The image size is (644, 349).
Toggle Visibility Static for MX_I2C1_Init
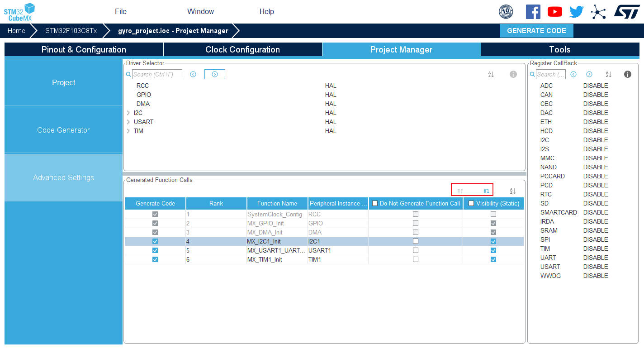coord(493,241)
